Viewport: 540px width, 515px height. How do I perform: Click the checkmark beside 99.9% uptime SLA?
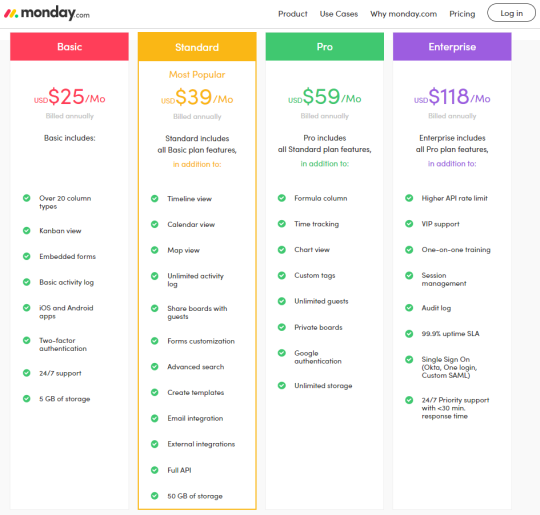point(409,333)
